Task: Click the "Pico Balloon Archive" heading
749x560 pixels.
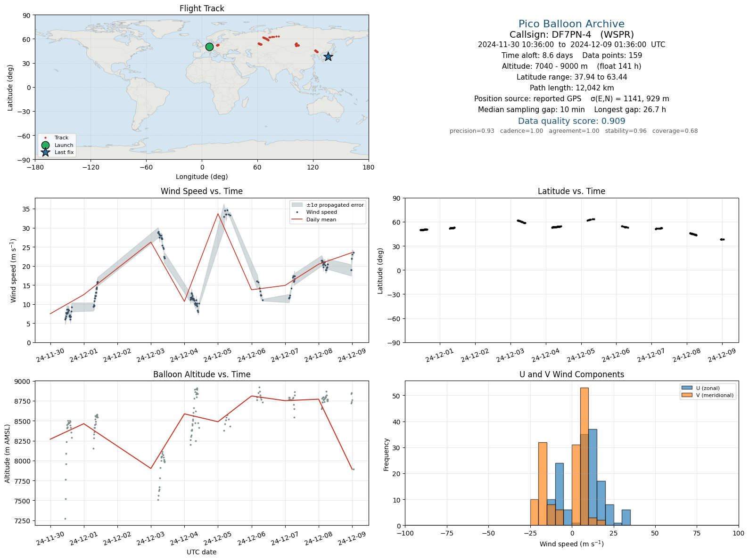Action: [x=571, y=24]
